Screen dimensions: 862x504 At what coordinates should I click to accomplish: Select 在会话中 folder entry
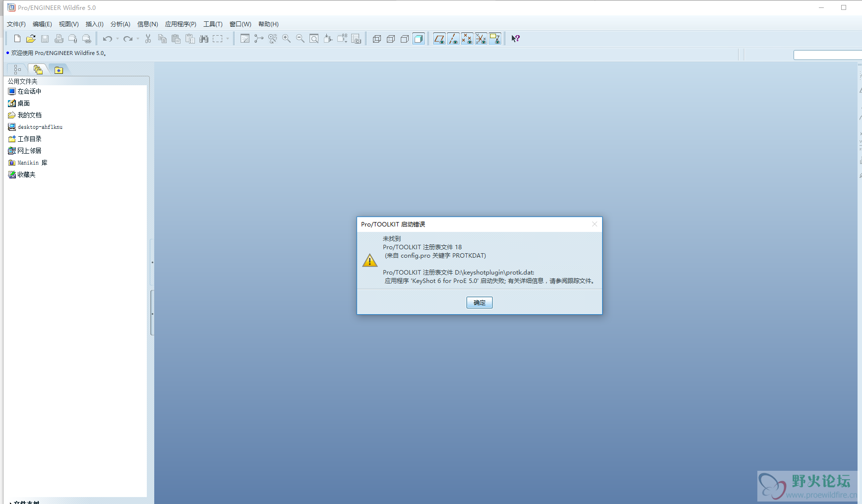(25, 91)
